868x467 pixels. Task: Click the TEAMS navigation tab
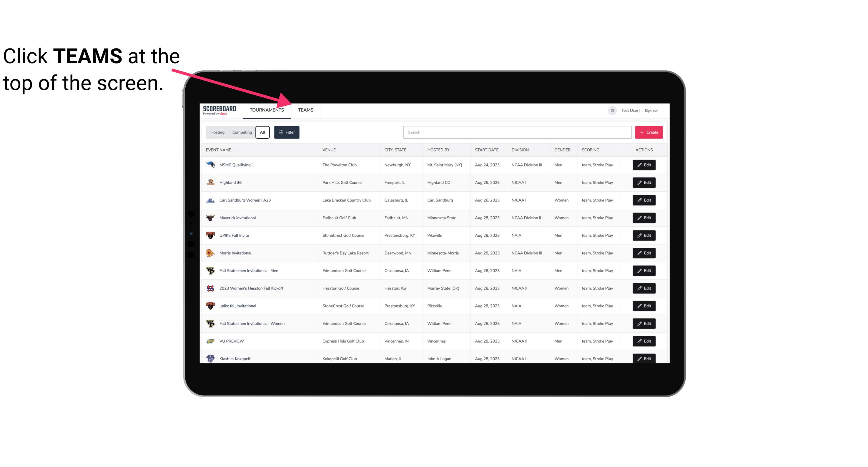tap(305, 110)
